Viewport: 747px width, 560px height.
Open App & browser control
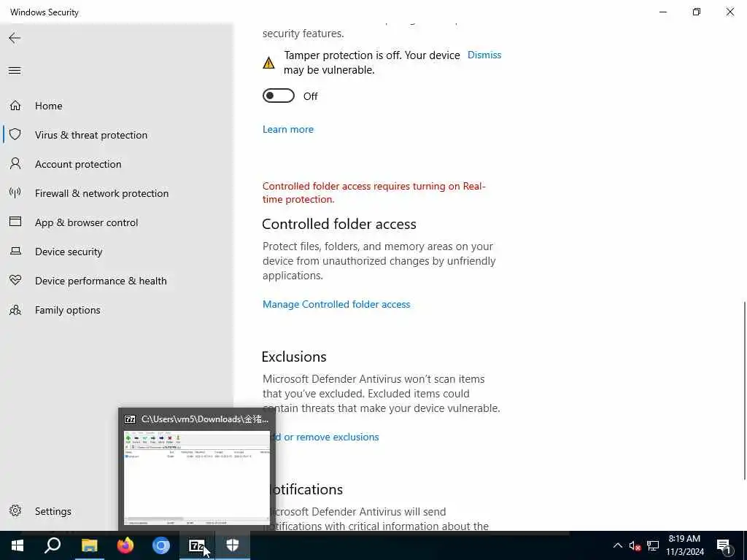coord(86,222)
